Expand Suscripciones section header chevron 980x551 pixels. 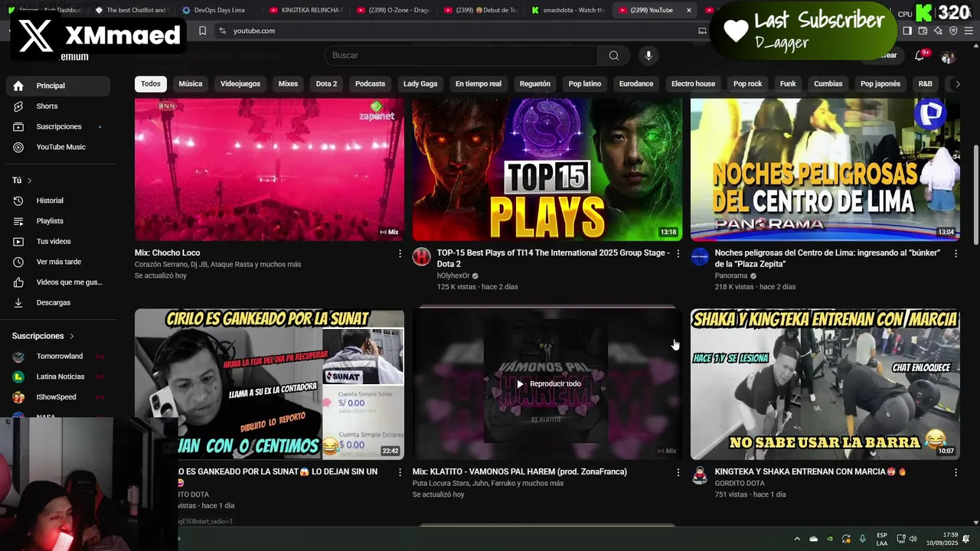tap(72, 336)
